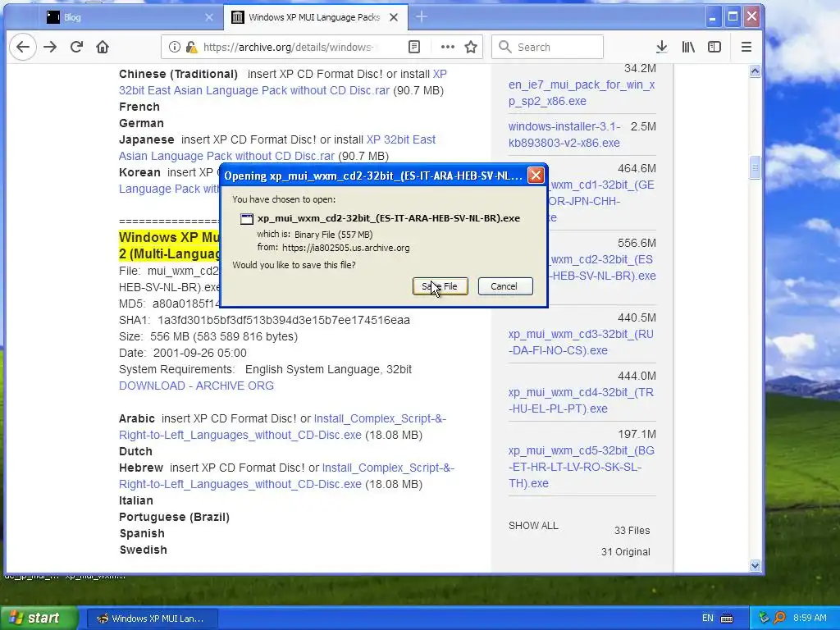Click the vertical scrollbar thumb

pyautogui.click(x=755, y=167)
